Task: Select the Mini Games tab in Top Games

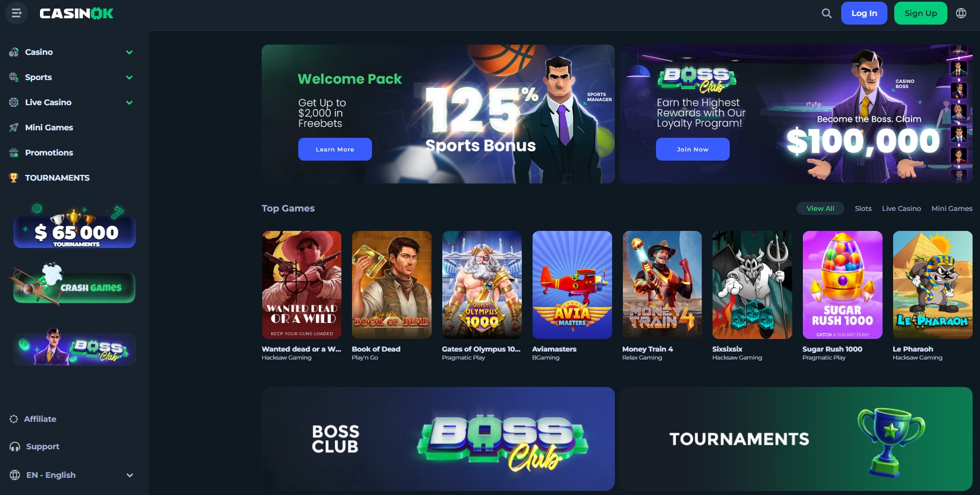Action: [x=951, y=209]
